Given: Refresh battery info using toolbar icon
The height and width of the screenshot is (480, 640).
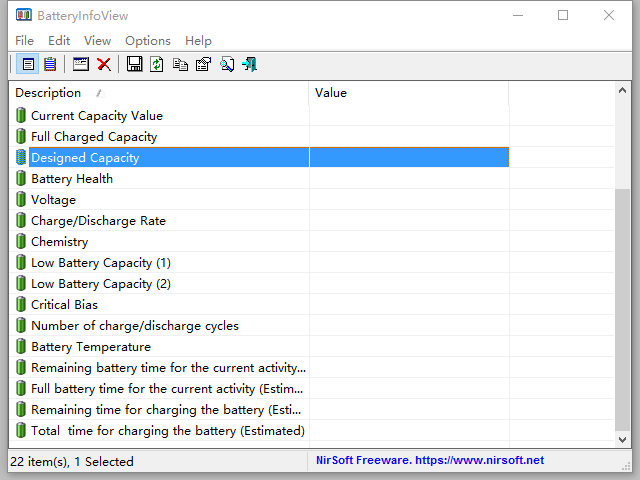Looking at the screenshot, I should click(157, 65).
